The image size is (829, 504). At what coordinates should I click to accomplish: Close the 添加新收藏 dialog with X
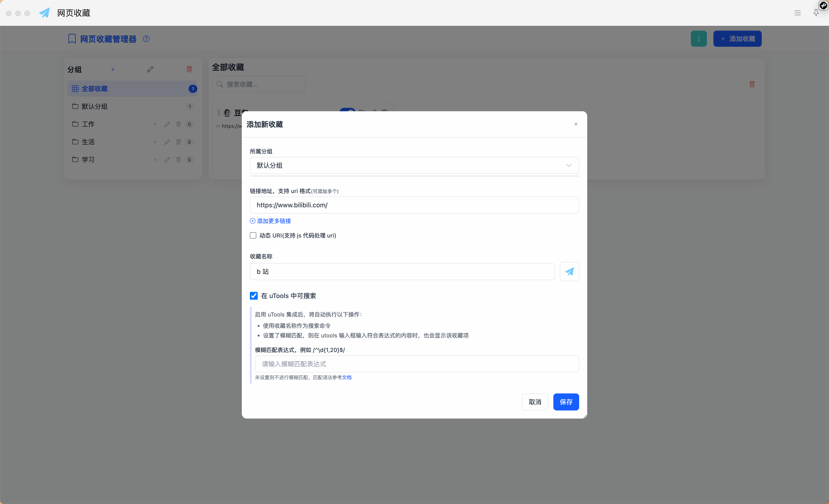(576, 124)
